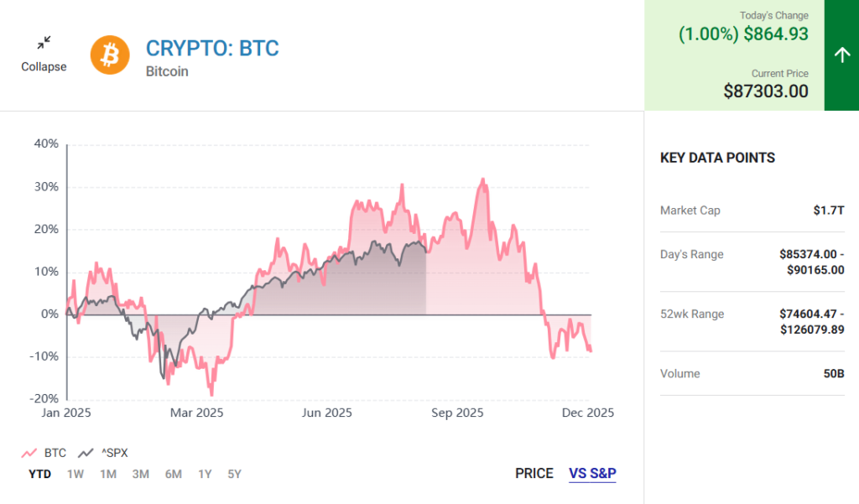Screen dimensions: 859x504
Task: Click the orange Bitcoin logo icon
Action: 110,55
